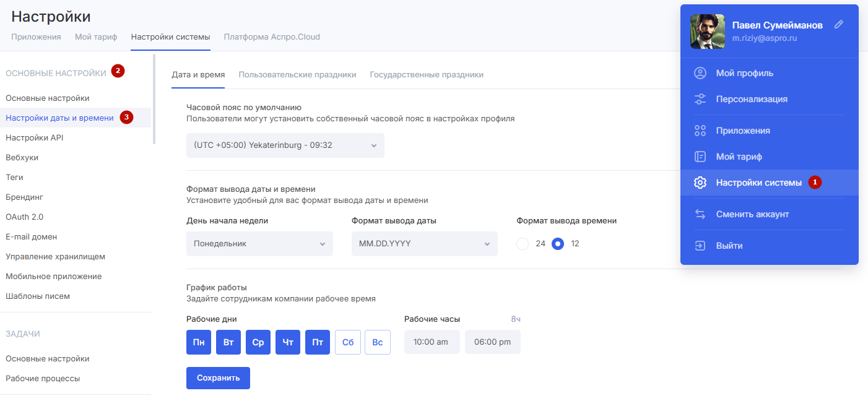Open Рабочие процессы in the sidebar
Image resolution: width=868 pixels, height=401 pixels.
tap(43, 378)
